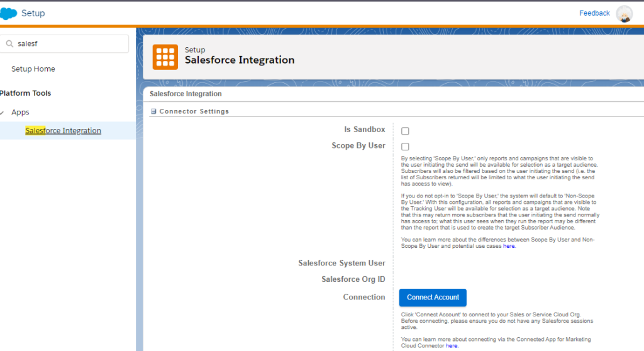
Task: Click the Salesforce Integration page title
Action: (x=240, y=60)
